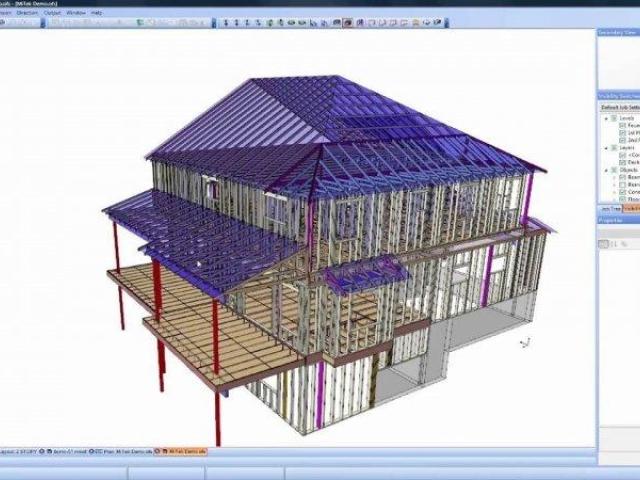Click the Levels label in the visibility tree
Screen dimensions: 640x480
coord(627,118)
